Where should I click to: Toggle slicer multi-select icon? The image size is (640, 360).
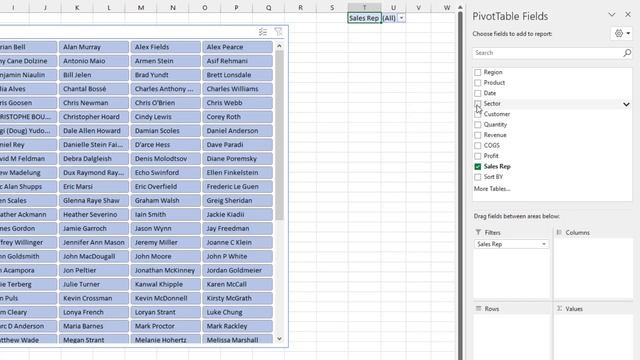[x=263, y=32]
